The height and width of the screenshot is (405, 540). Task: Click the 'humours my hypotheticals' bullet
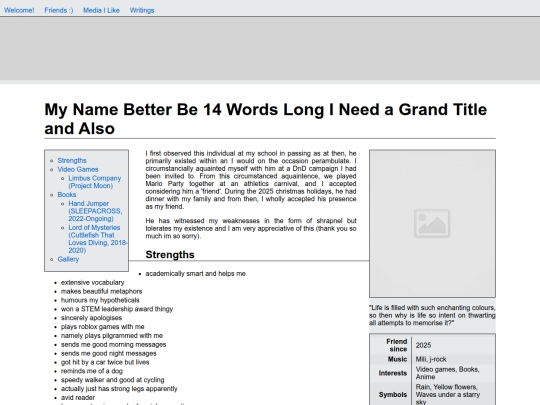pyautogui.click(x=100, y=300)
